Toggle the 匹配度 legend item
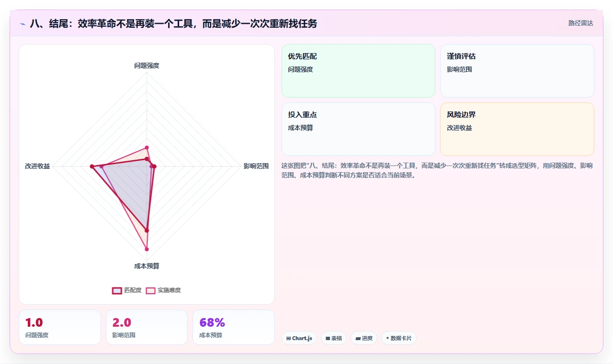Screen dimensions: 613x364 [127, 290]
